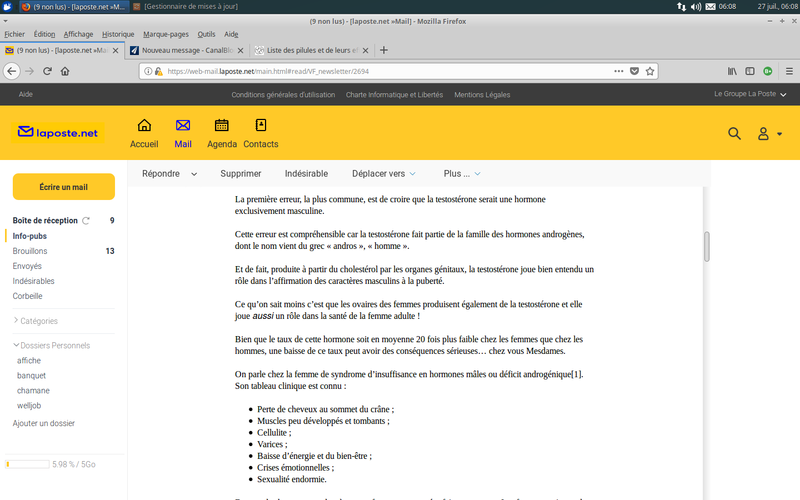Viewport: 800px width, 500px height.
Task: Click the Supprimer button
Action: [241, 174]
